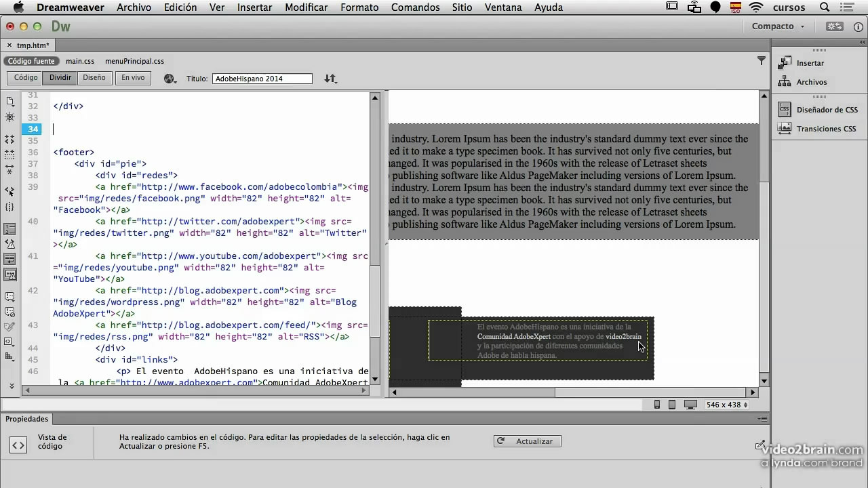The image size is (868, 488).
Task: Click the Wi-Fi status icon
Action: pos(757,7)
